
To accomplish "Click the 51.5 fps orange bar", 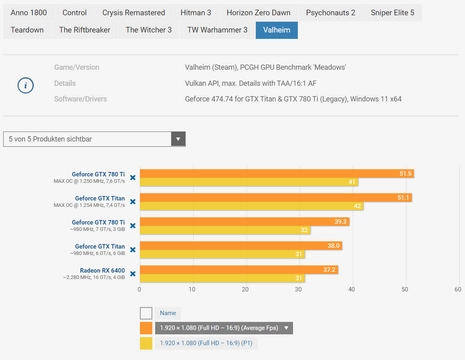I will 277,174.
